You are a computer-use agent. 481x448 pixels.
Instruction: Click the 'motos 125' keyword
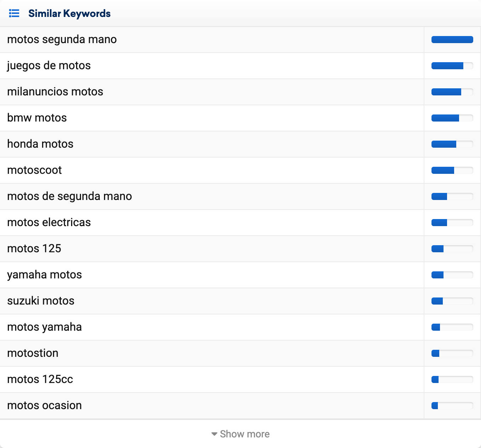(34, 248)
